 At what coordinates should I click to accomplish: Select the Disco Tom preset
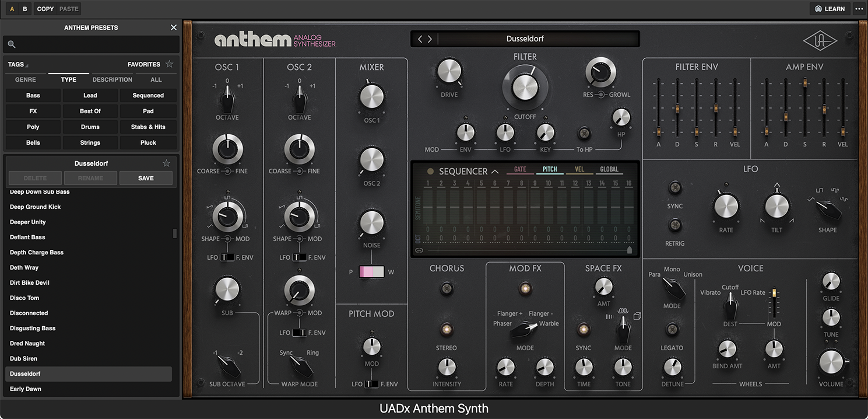point(89,298)
